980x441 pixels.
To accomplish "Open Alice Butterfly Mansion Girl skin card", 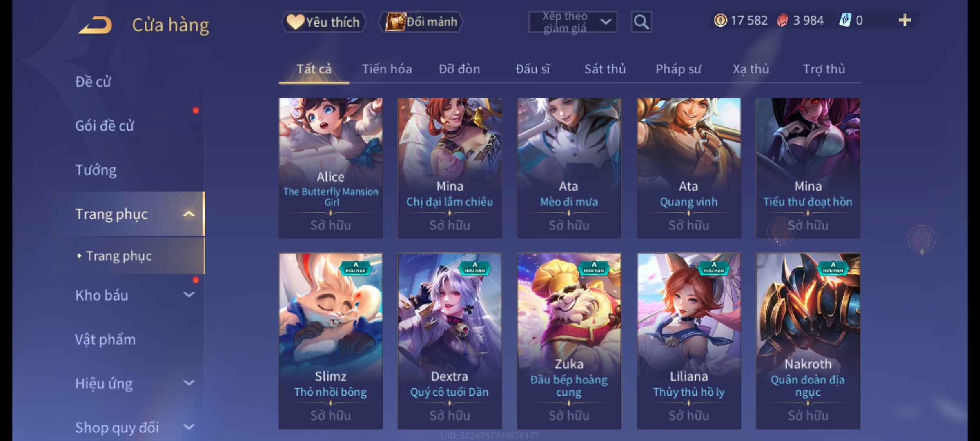I will [x=331, y=168].
